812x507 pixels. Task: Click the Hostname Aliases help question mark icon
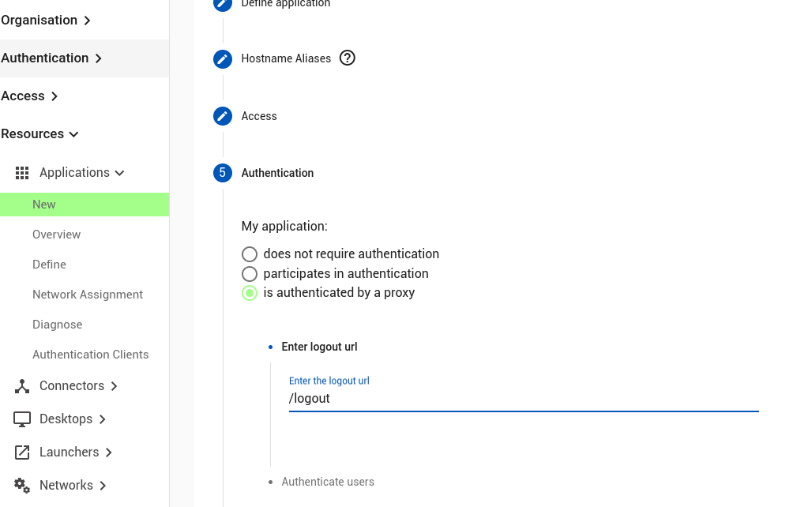pos(348,58)
